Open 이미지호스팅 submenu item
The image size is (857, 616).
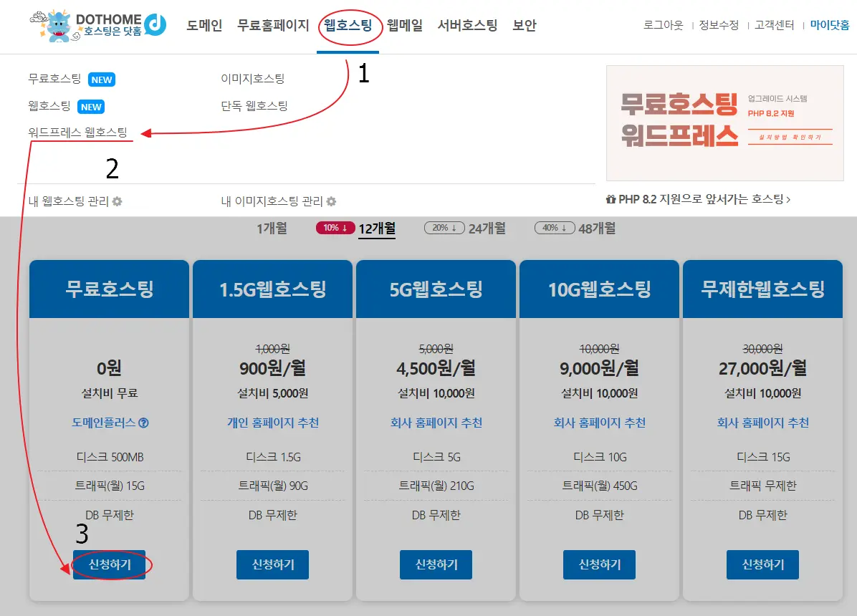[253, 79]
